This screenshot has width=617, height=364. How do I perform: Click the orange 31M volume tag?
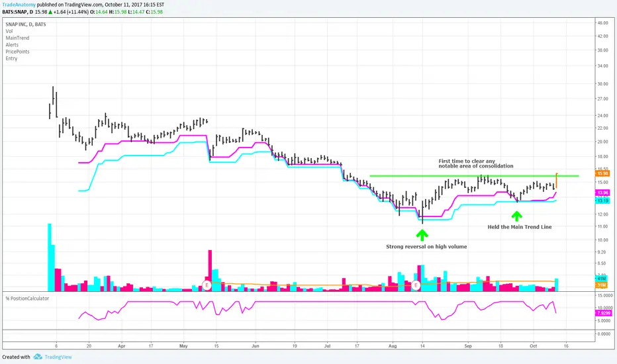coord(601,285)
